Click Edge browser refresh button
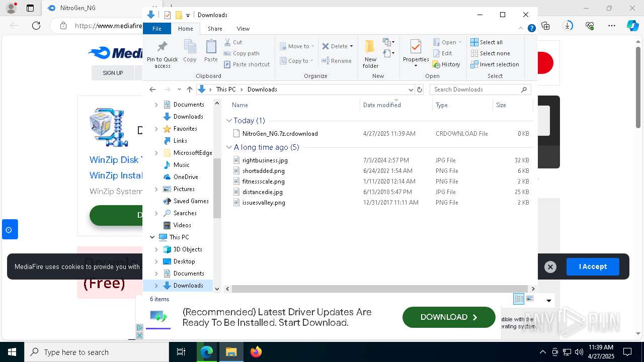The width and height of the screenshot is (644, 362). (x=36, y=26)
